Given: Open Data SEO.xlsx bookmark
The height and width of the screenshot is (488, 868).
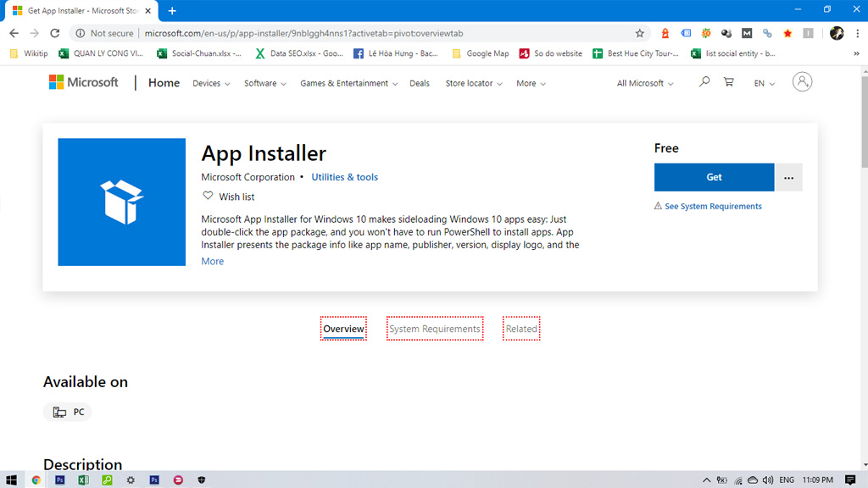Looking at the screenshot, I should [299, 53].
